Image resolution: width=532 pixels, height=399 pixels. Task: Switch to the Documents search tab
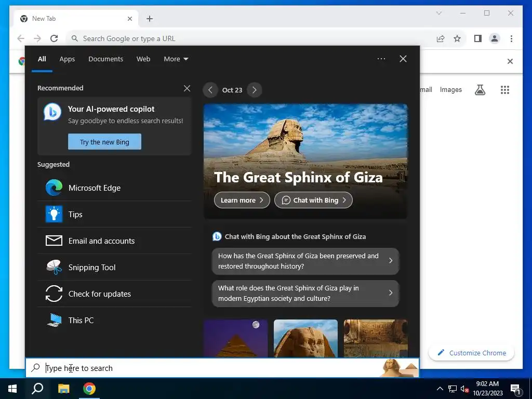(105, 59)
